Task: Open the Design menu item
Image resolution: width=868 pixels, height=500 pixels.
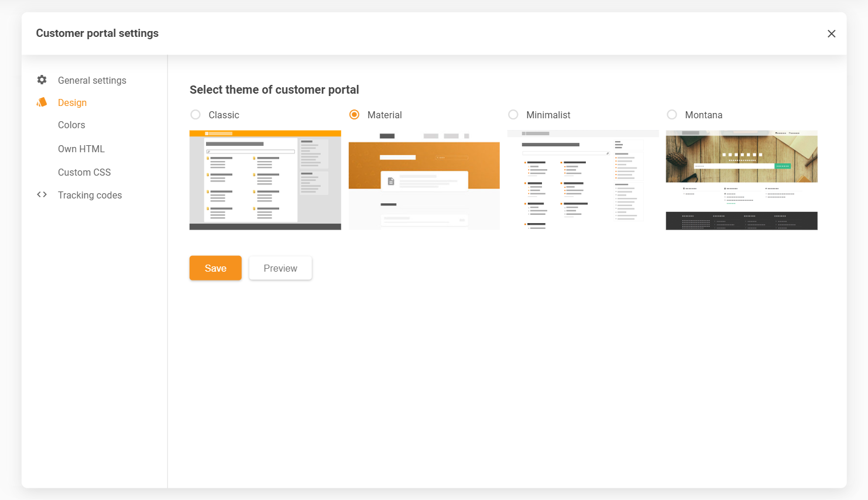Action: tap(72, 102)
